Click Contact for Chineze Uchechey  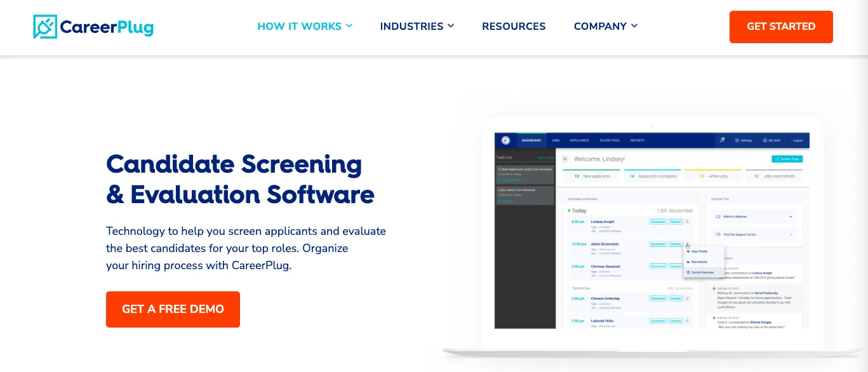click(676, 298)
